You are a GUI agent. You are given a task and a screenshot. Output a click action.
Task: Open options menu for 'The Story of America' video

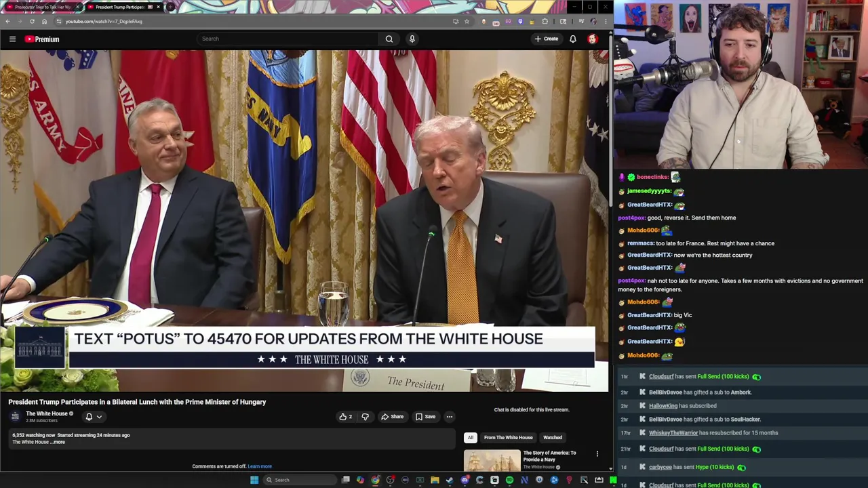pos(597,454)
